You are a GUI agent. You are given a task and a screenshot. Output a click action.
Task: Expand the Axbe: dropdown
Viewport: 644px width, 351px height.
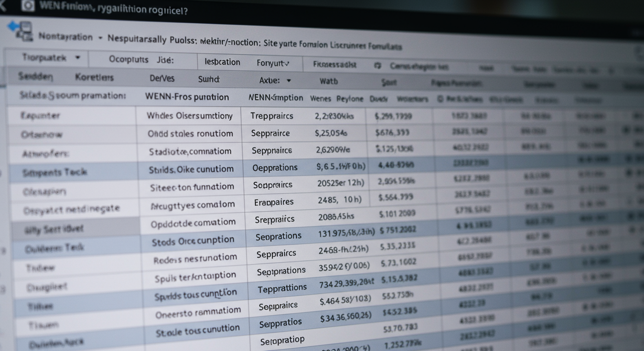(288, 80)
